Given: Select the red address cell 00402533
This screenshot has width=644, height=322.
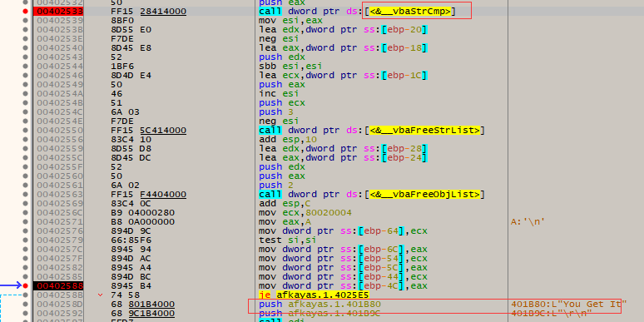Looking at the screenshot, I should tap(58, 12).
